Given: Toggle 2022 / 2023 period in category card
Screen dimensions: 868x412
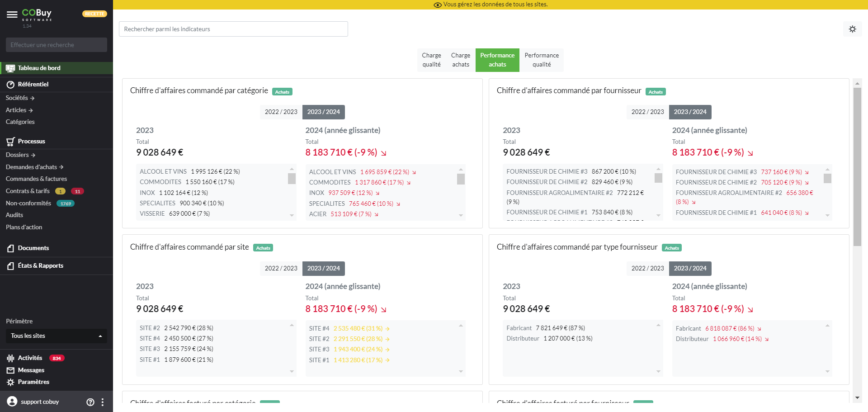Looking at the screenshot, I should [281, 112].
